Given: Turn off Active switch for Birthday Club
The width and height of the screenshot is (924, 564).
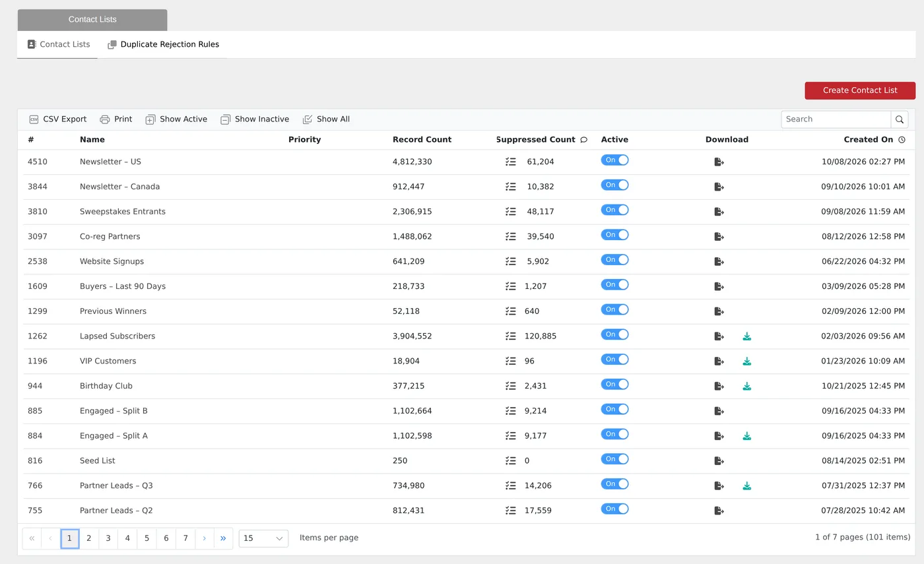Looking at the screenshot, I should (614, 385).
